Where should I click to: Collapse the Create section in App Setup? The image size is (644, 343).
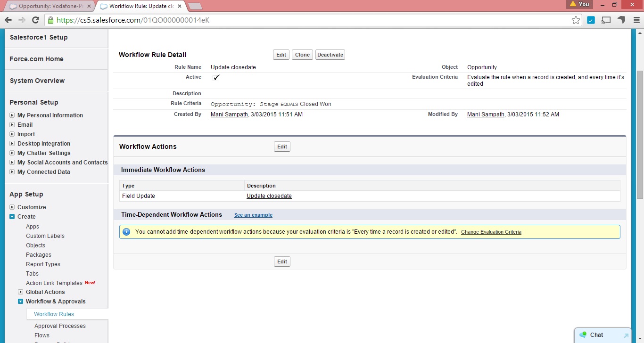click(x=11, y=216)
